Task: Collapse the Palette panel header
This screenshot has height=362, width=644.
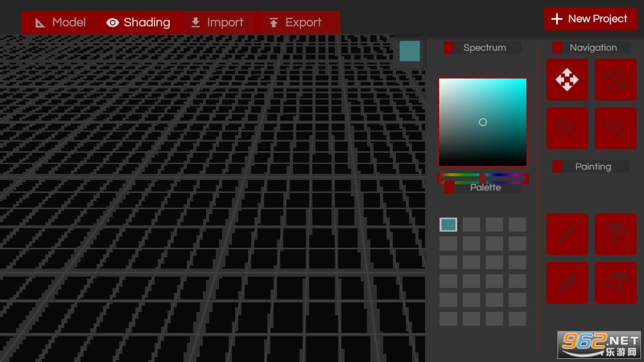Action: pos(483,187)
